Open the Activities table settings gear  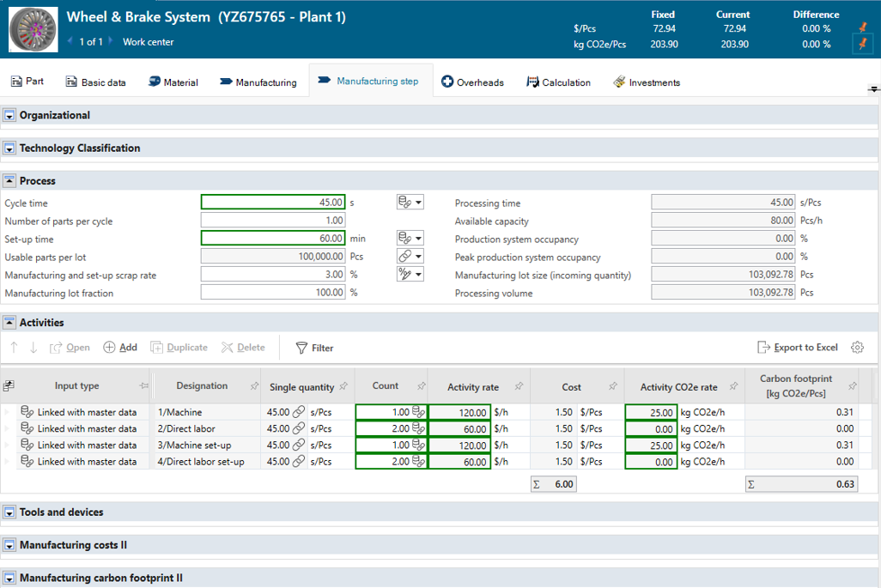click(856, 347)
